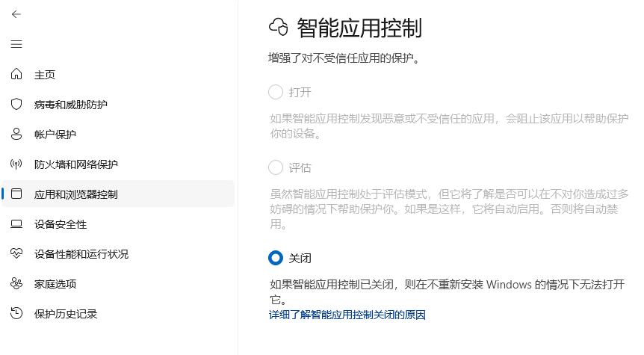Go to 病毒和威胁防护 page

click(x=70, y=105)
